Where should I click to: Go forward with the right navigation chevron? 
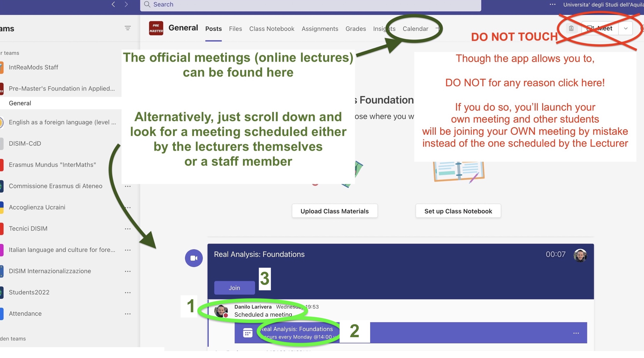click(x=126, y=4)
